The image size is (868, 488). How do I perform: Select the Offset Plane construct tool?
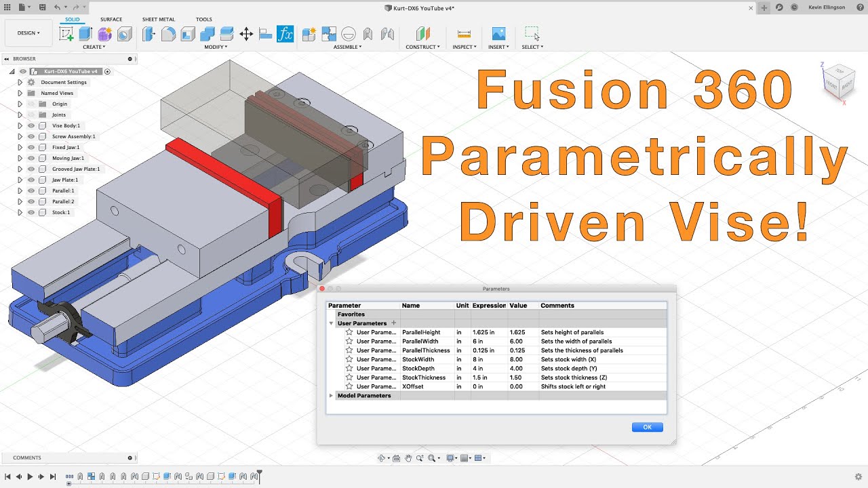click(422, 34)
